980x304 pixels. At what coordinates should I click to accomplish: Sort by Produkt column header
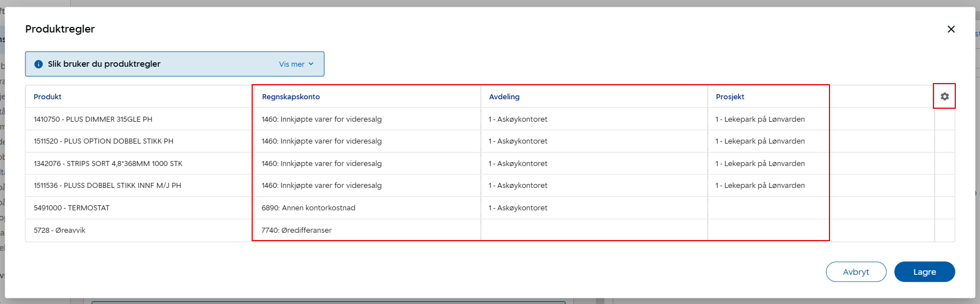(x=48, y=97)
